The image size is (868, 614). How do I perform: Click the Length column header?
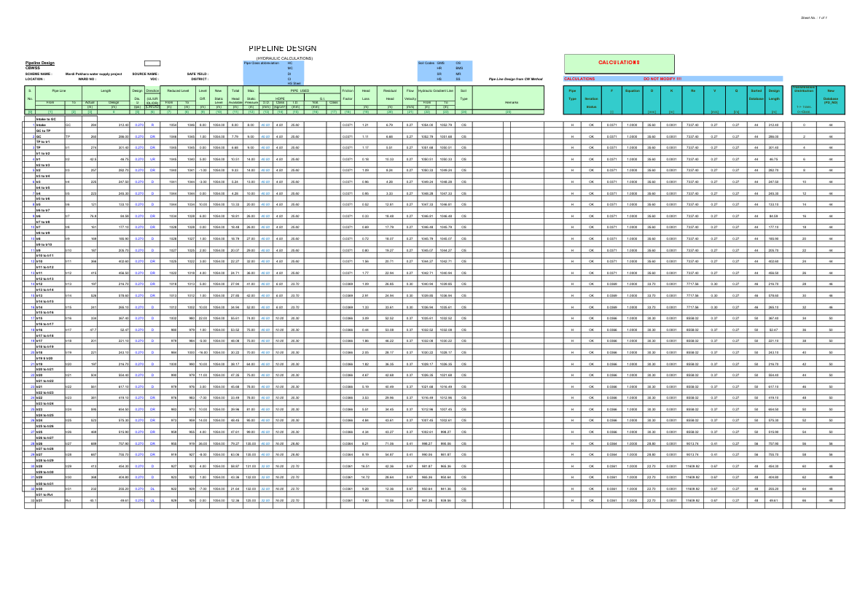click(106, 90)
